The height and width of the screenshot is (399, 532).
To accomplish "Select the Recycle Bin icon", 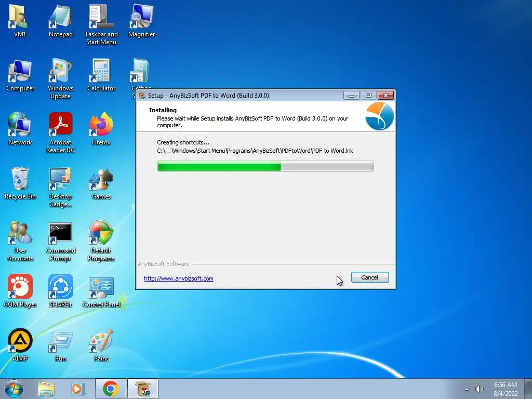I will point(20,183).
